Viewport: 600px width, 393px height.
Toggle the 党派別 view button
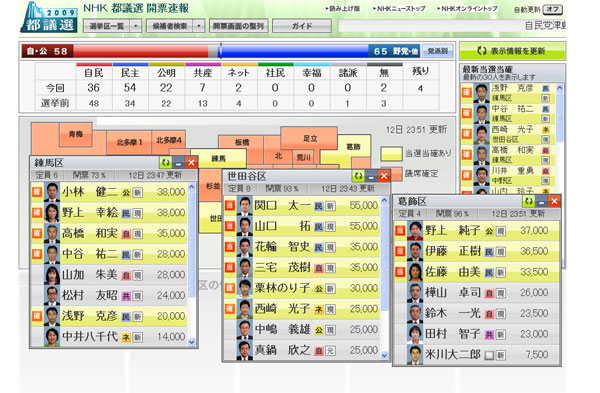[438, 51]
